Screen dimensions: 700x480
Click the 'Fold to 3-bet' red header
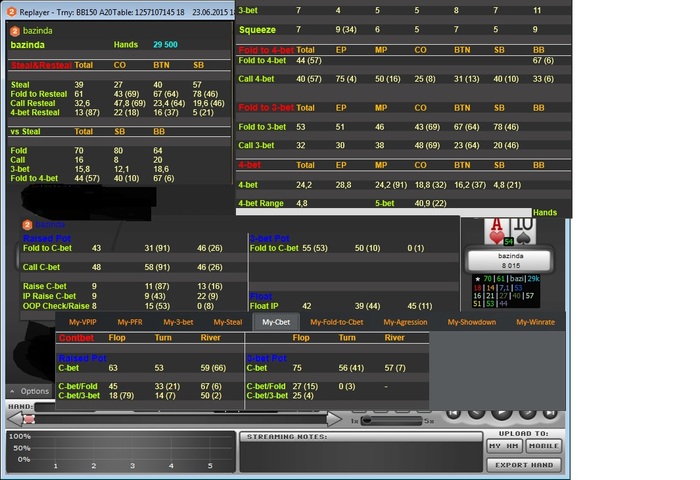click(x=266, y=108)
